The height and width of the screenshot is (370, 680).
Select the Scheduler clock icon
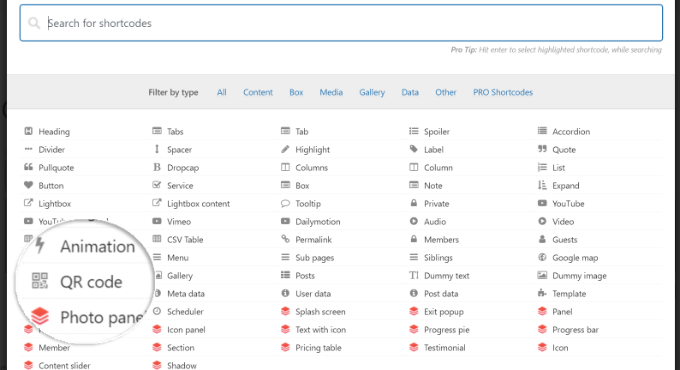(157, 311)
